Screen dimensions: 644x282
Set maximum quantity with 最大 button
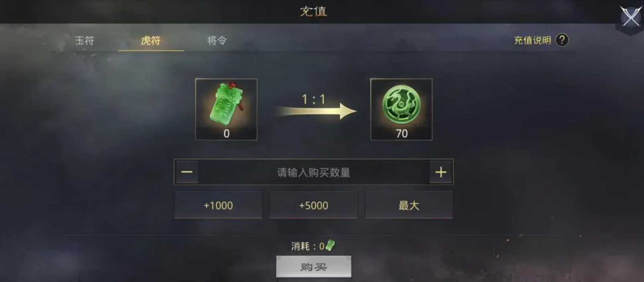409,205
